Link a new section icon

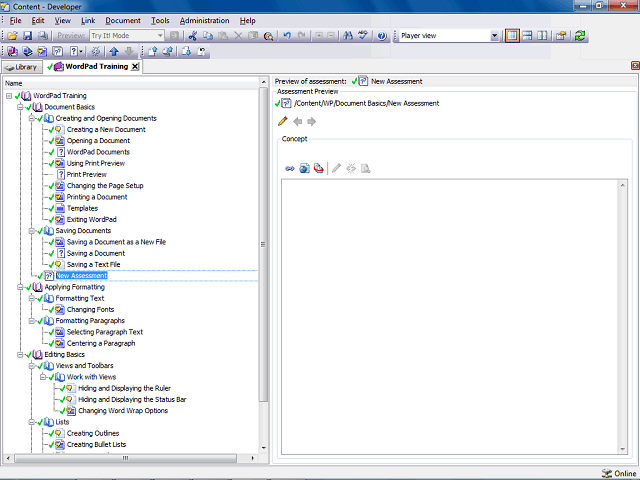(x=27, y=51)
